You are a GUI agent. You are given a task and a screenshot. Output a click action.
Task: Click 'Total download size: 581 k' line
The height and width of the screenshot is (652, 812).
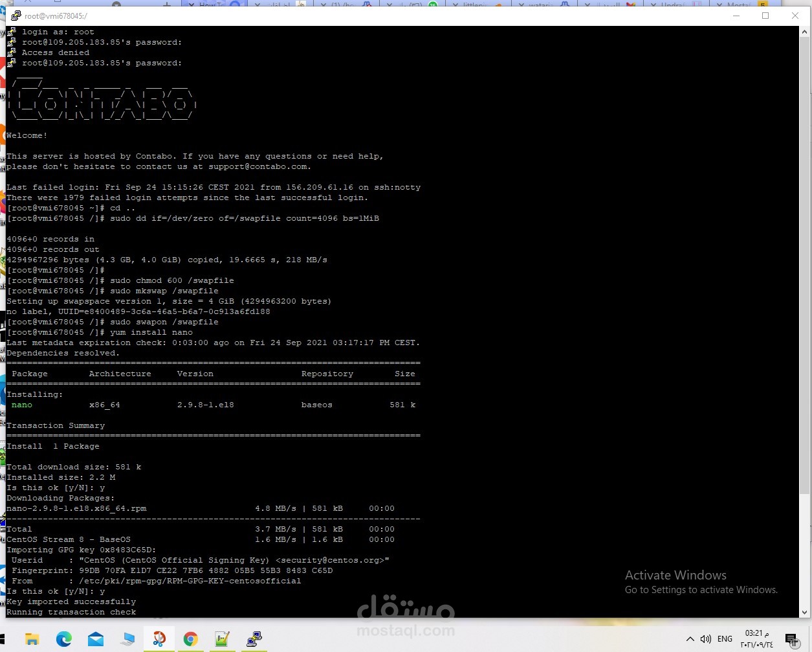coord(74,467)
